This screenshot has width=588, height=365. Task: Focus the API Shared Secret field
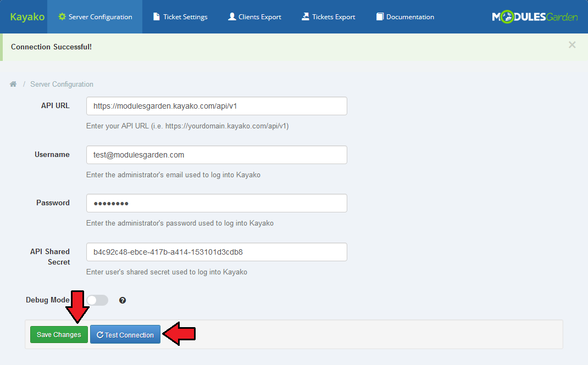pos(217,252)
